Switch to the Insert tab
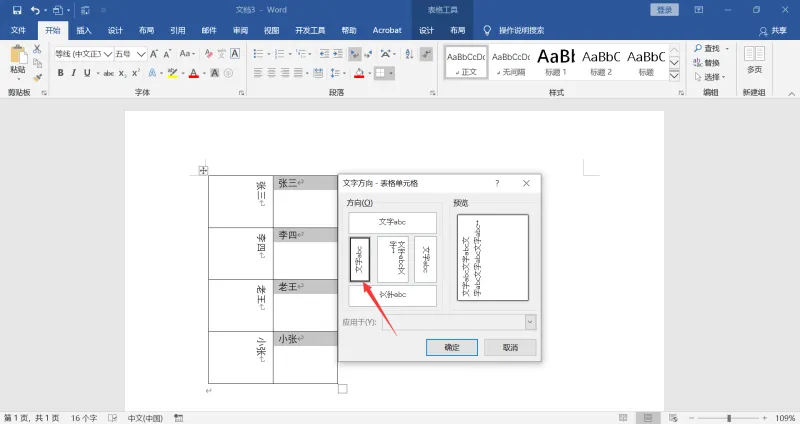800x424 pixels. (x=84, y=31)
